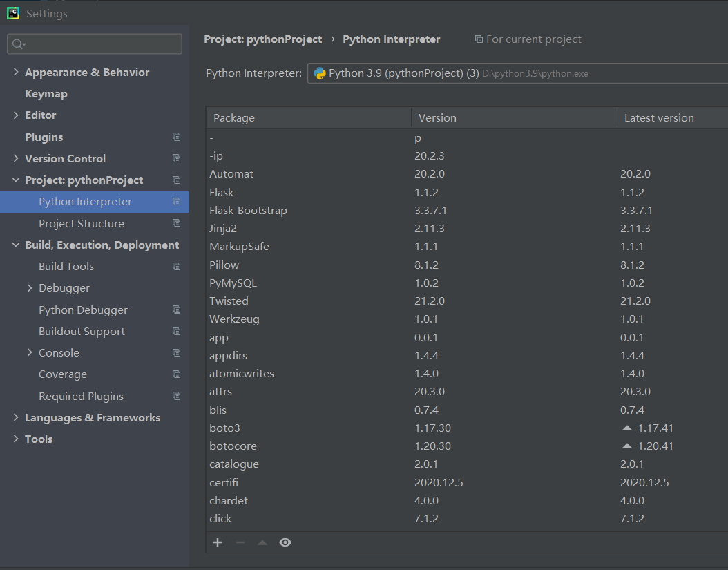Image resolution: width=728 pixels, height=570 pixels.
Task: Click the upgrade package arrow icon
Action: coord(262,542)
